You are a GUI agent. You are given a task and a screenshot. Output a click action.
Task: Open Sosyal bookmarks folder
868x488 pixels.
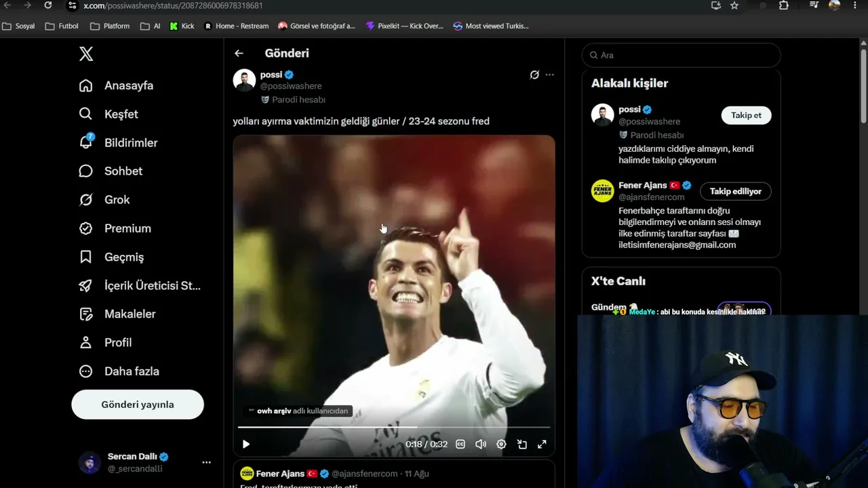(x=19, y=26)
